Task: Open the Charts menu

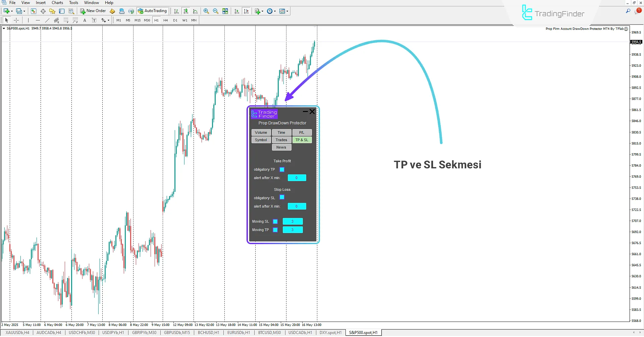Action: coord(57,2)
